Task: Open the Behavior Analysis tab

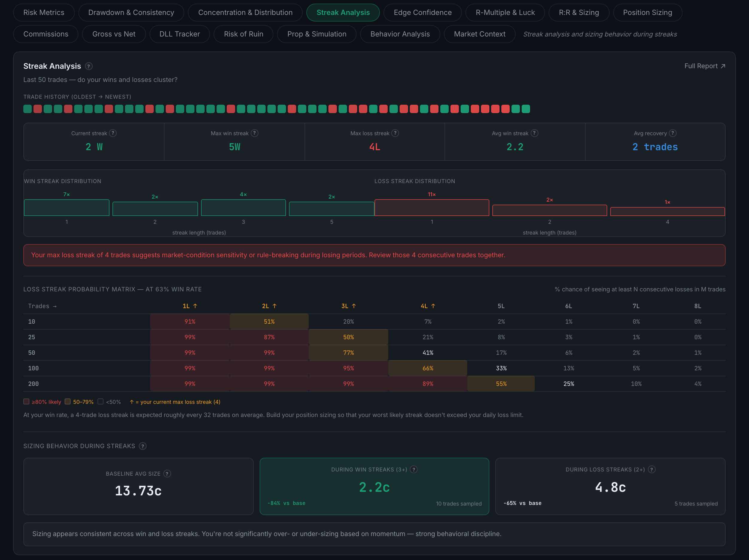Action: [x=400, y=34]
